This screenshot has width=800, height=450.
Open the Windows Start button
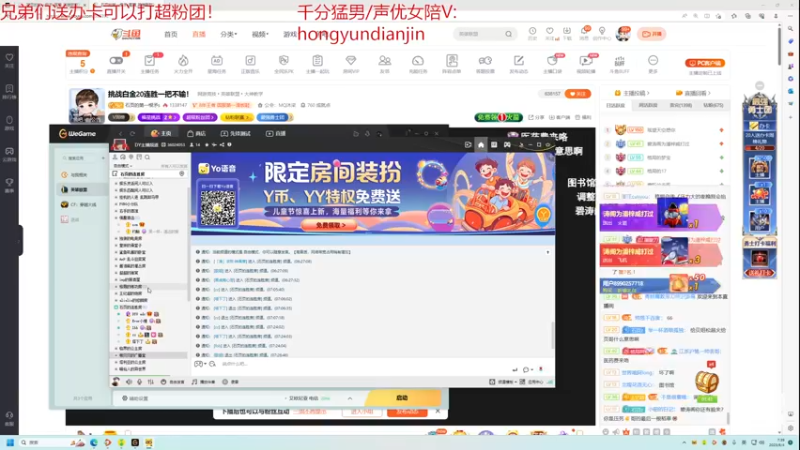tap(10, 442)
